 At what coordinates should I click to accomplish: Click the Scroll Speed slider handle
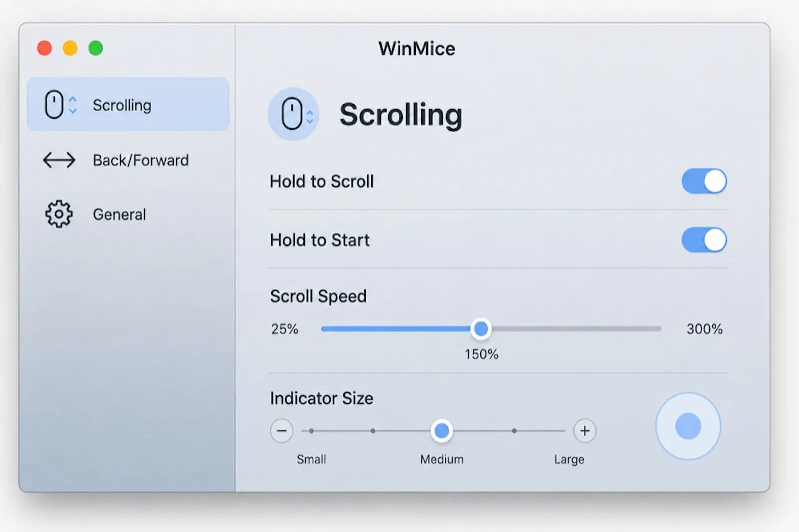481,329
